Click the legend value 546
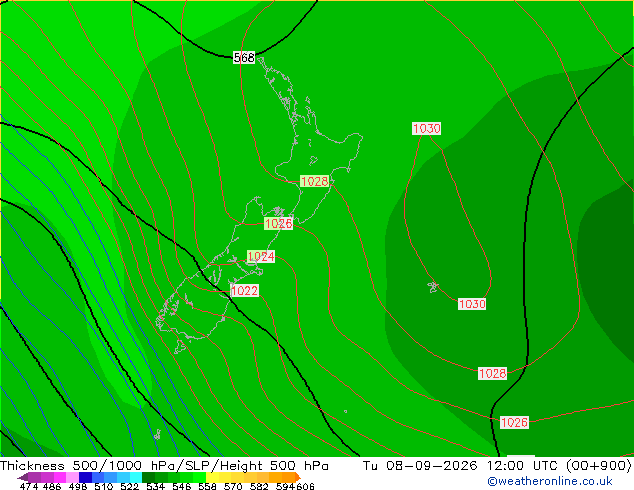The width and height of the screenshot is (634, 490). tap(182, 486)
